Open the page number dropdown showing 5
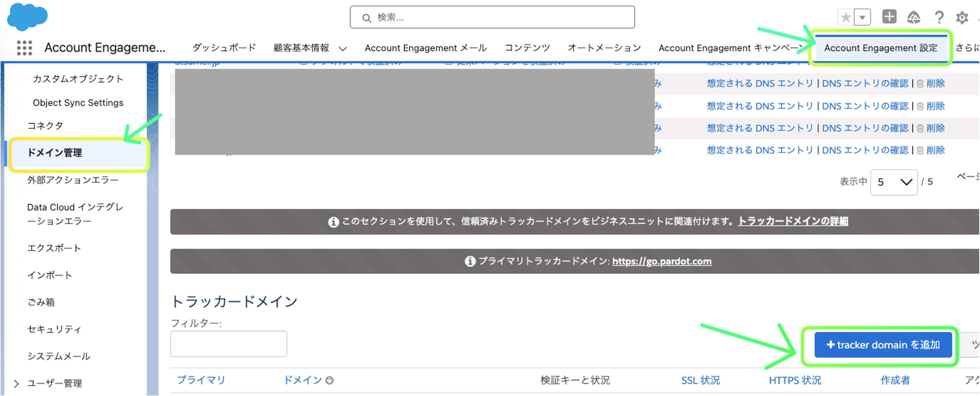The width and height of the screenshot is (980, 396). pyautogui.click(x=893, y=182)
